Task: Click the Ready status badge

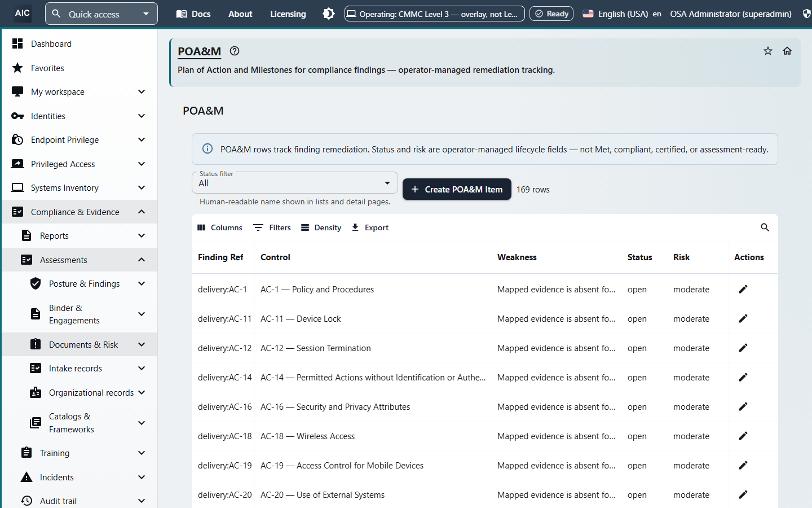Action: 551,14
